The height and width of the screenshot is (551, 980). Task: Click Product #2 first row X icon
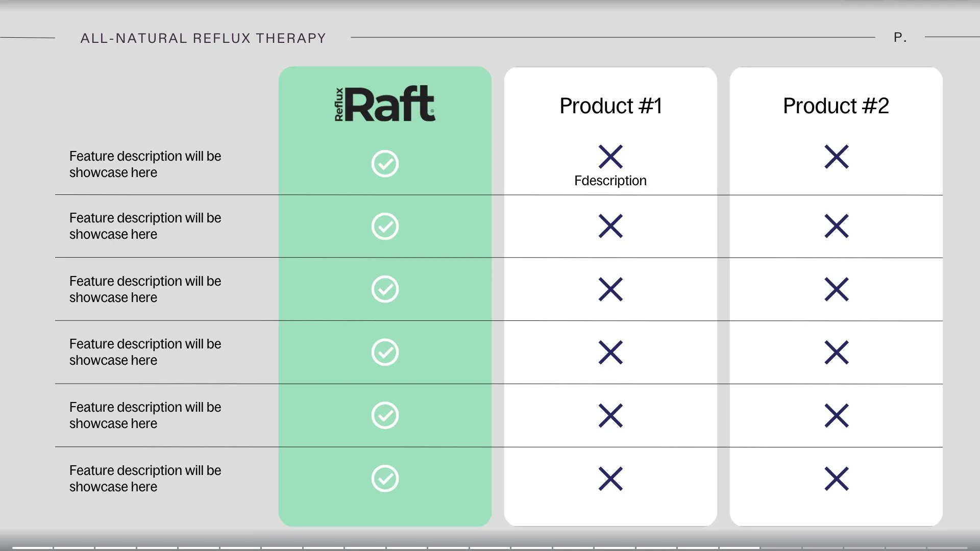click(x=837, y=157)
